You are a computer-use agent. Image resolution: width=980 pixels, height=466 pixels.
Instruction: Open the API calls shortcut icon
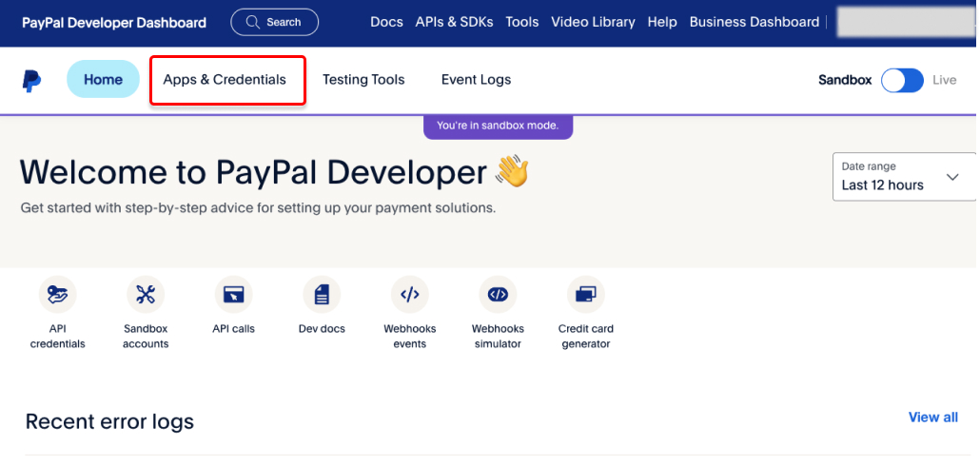(x=234, y=294)
